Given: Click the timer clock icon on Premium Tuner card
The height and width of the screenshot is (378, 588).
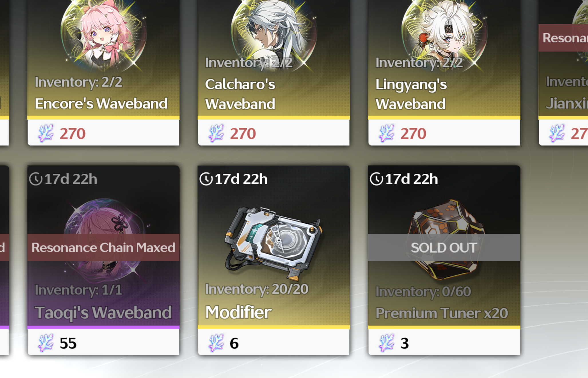Looking at the screenshot, I should point(376,179).
